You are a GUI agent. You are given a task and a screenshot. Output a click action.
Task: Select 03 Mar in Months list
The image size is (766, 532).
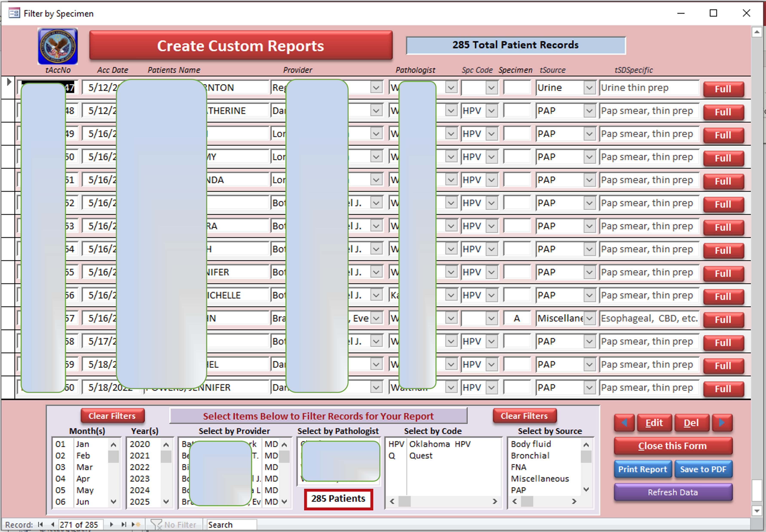click(80, 467)
